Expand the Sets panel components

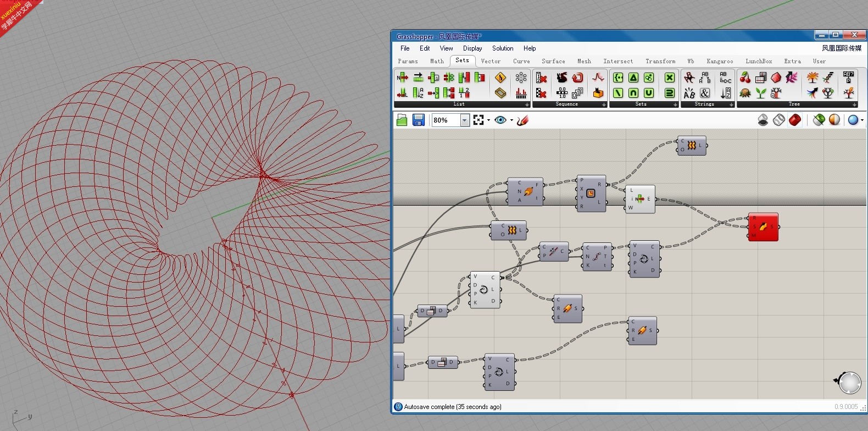coord(675,104)
